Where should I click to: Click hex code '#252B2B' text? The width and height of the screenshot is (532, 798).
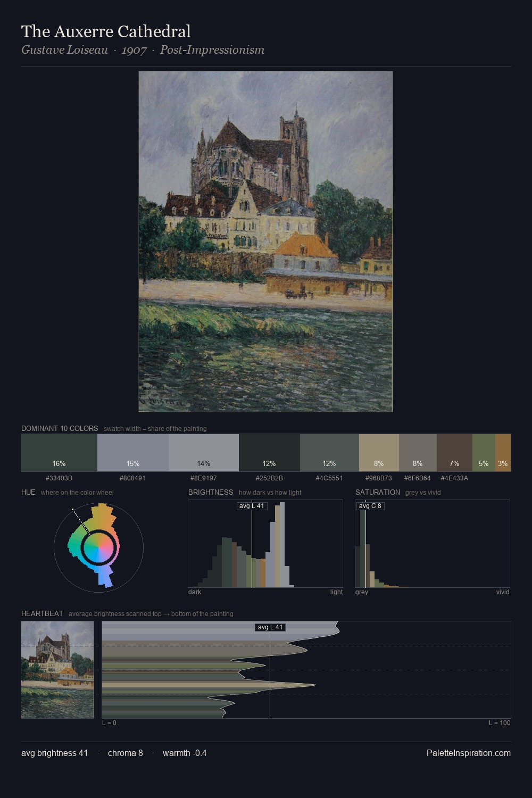[269, 478]
